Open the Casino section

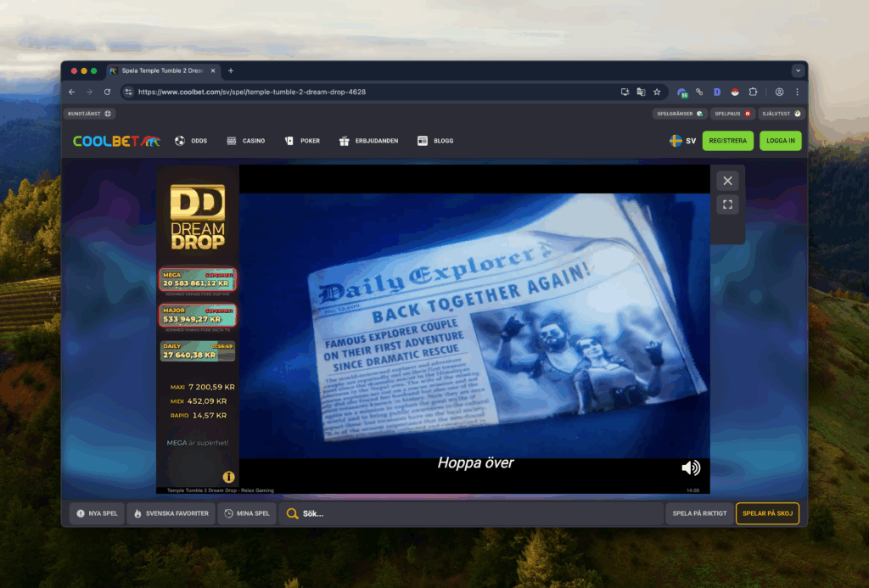point(245,141)
